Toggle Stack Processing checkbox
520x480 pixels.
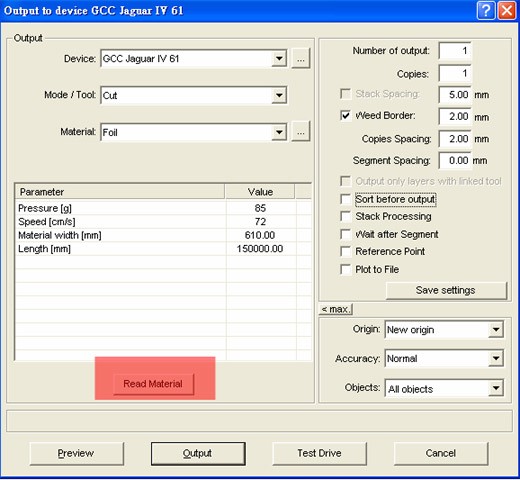pos(345,216)
